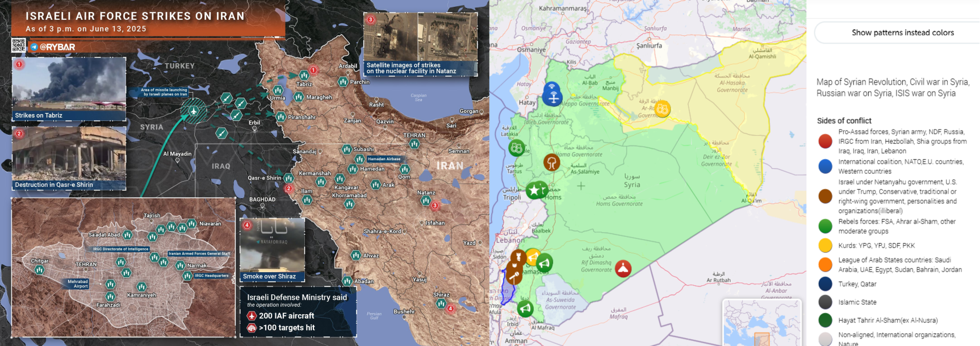Click the Map of Syrian Revolution description text
980x346 pixels.
click(893, 87)
